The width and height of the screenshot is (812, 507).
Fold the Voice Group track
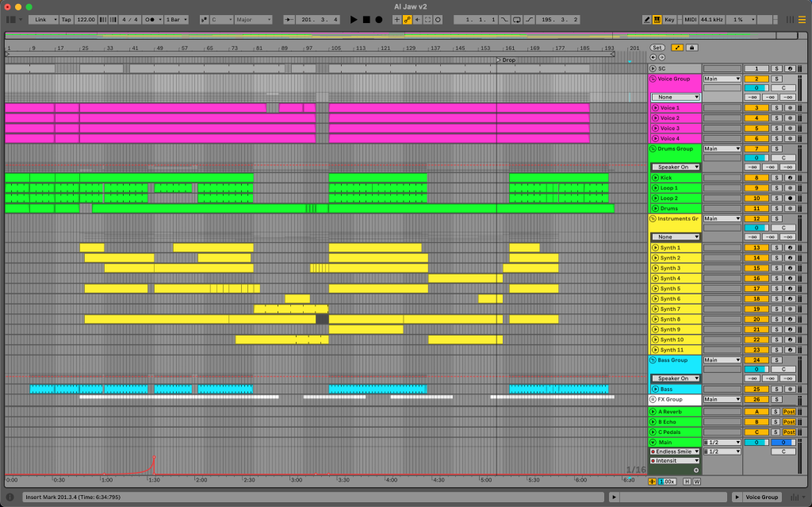tap(653, 79)
